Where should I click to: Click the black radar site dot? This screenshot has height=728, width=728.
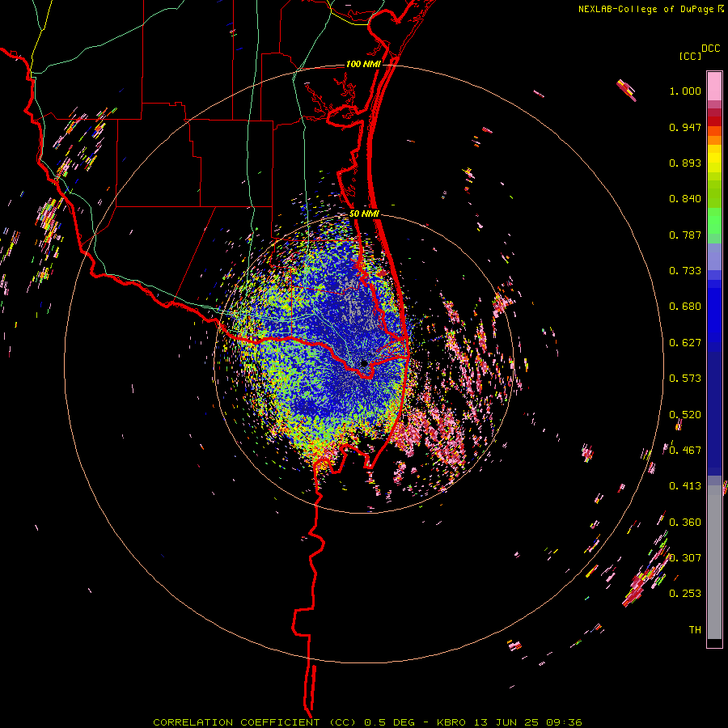pyautogui.click(x=365, y=363)
